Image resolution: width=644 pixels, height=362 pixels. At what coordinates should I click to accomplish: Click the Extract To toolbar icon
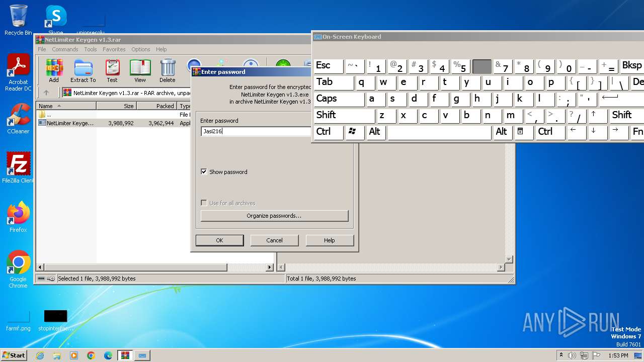click(x=83, y=70)
